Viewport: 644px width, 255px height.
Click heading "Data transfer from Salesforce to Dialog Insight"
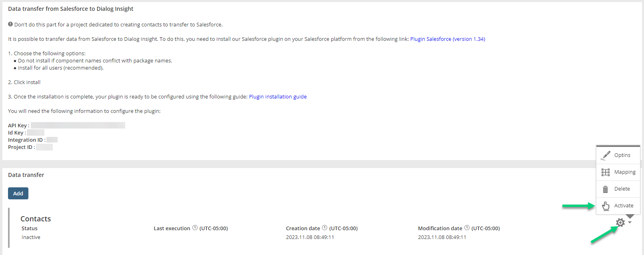[71, 9]
